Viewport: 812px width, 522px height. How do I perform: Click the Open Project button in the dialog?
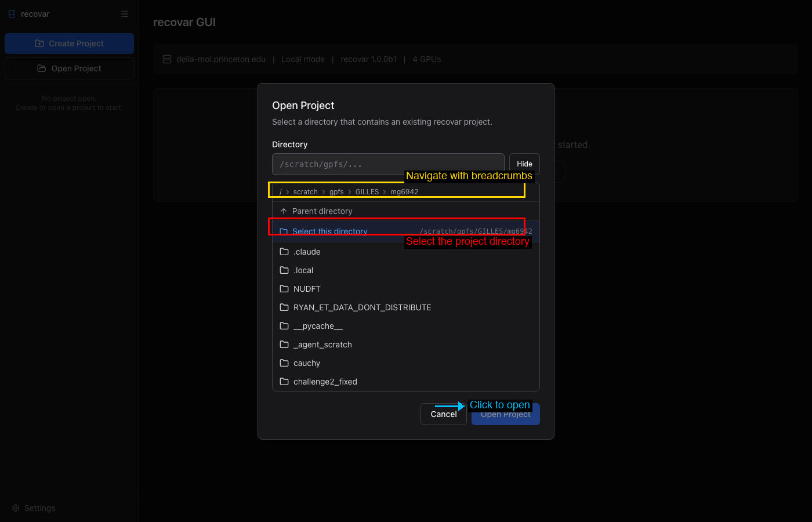tap(505, 414)
